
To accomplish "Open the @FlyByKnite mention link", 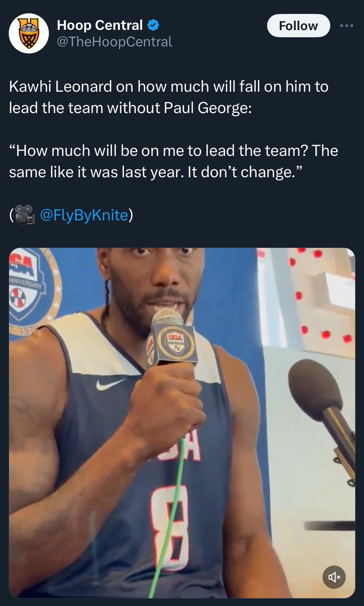I will pyautogui.click(x=84, y=215).
